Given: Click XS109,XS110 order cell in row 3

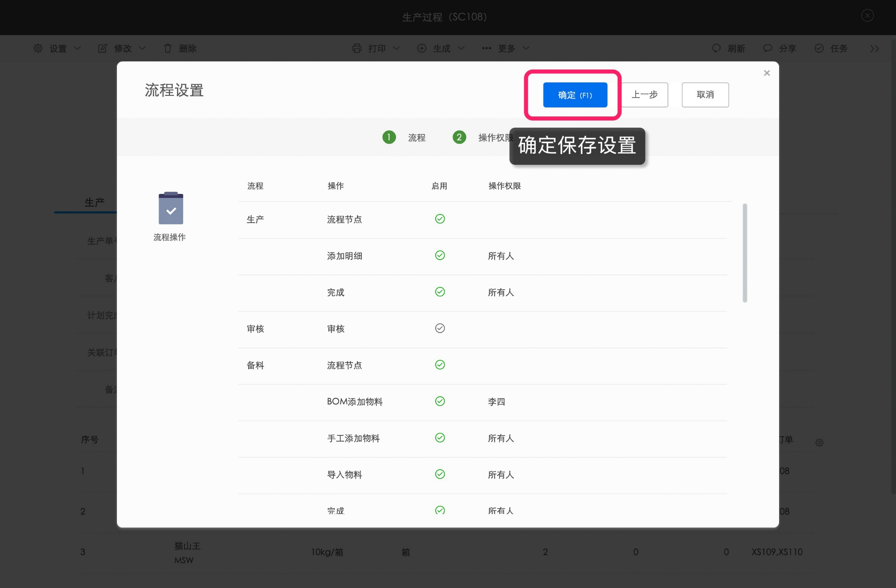Looking at the screenshot, I should [777, 552].
